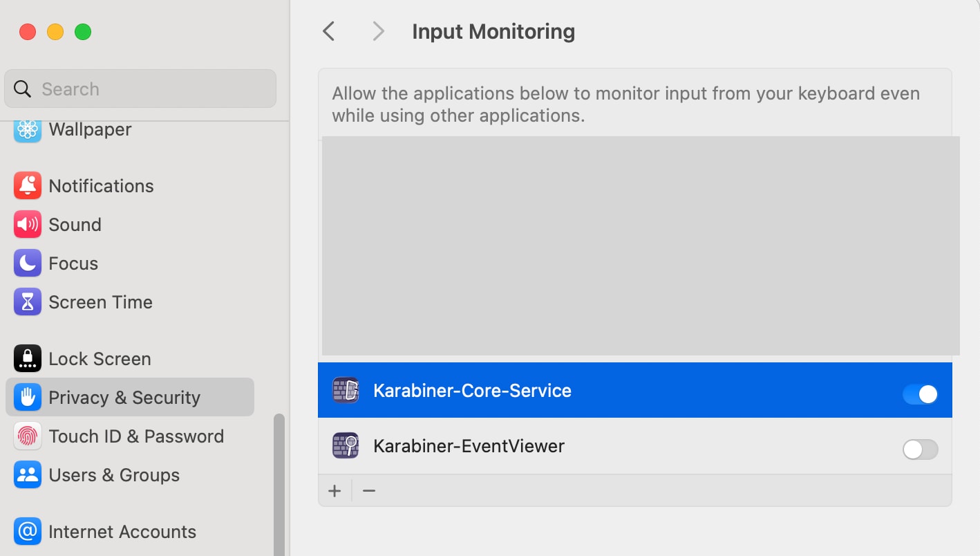Open Users & Groups settings
Viewport: 980px width, 556px height.
click(114, 475)
